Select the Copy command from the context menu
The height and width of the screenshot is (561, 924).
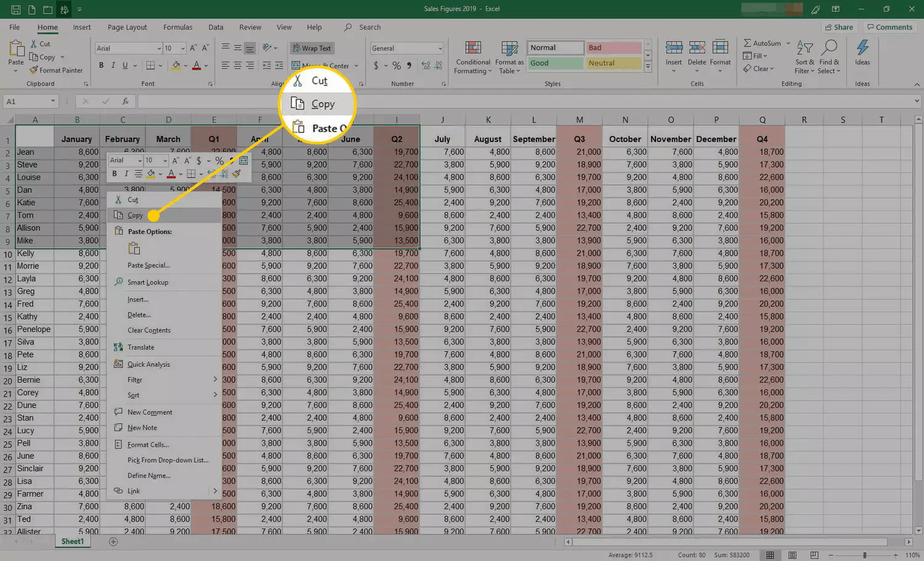(134, 215)
